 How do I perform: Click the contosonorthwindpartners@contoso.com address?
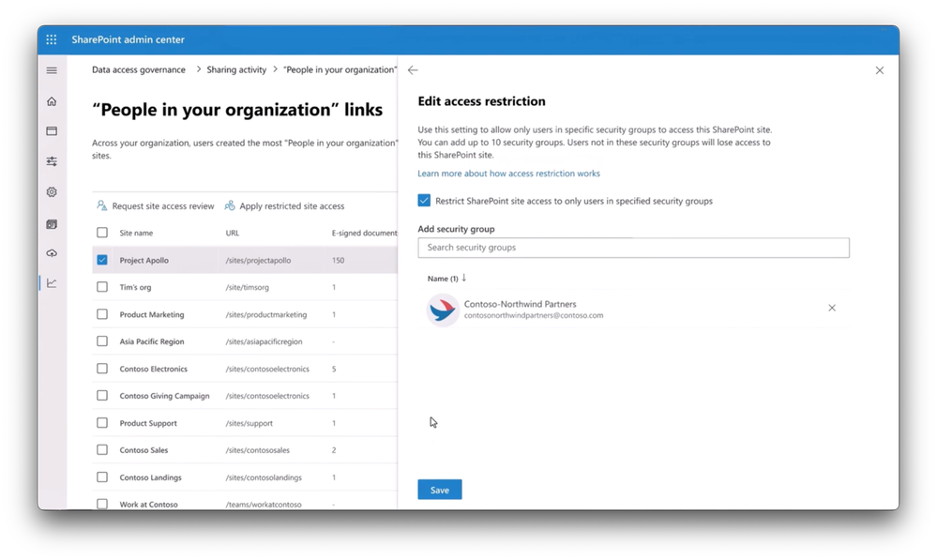[534, 315]
